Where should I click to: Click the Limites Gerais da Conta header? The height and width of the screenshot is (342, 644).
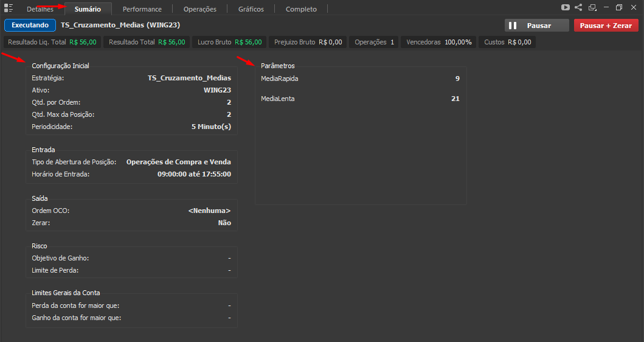click(x=66, y=293)
